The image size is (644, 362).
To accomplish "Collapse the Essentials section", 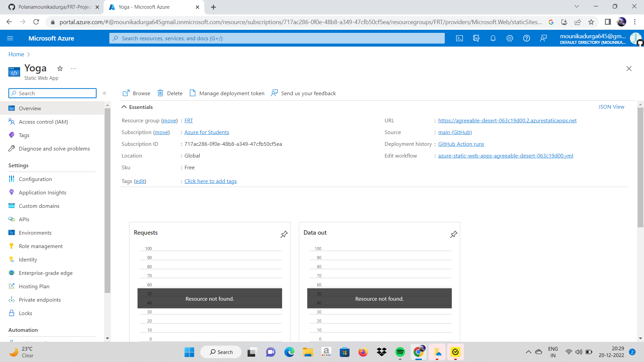I will pos(124,107).
